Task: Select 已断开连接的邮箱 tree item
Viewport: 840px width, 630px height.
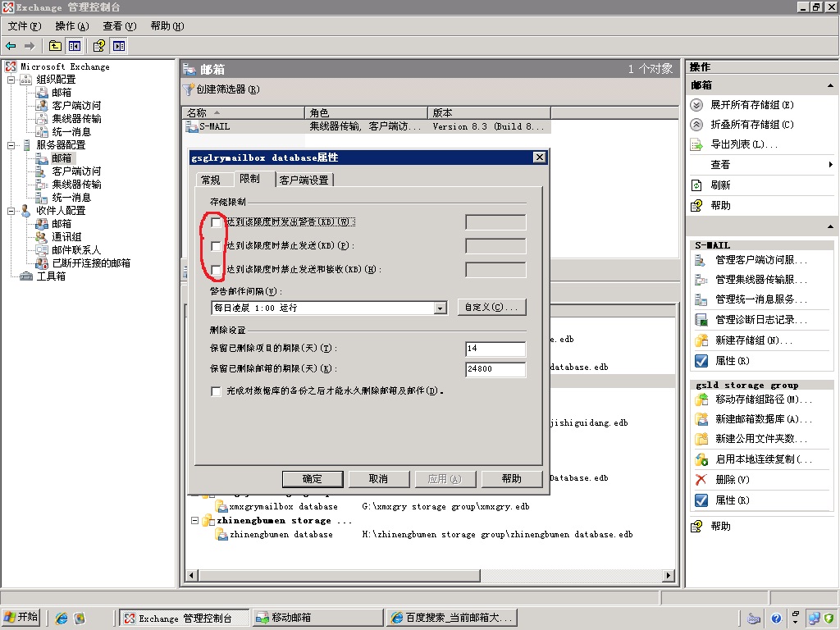Action: click(91, 263)
